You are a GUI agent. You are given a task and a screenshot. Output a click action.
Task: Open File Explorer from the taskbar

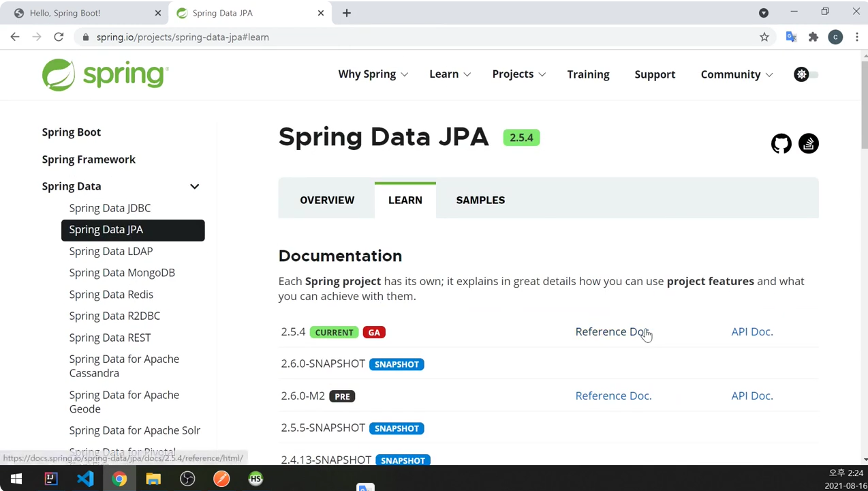153,479
